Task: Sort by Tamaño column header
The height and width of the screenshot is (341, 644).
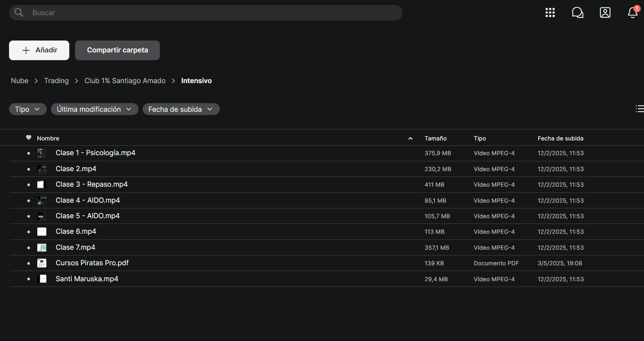Action: point(436,138)
